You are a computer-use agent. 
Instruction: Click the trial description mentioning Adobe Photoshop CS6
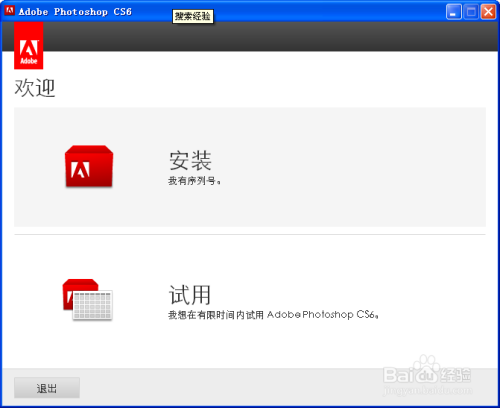point(273,315)
